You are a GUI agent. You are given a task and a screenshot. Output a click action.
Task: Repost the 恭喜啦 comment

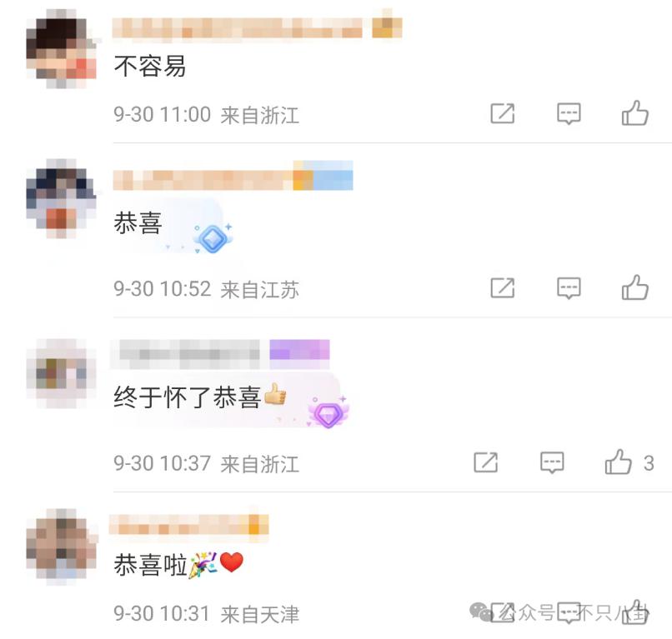[502, 612]
